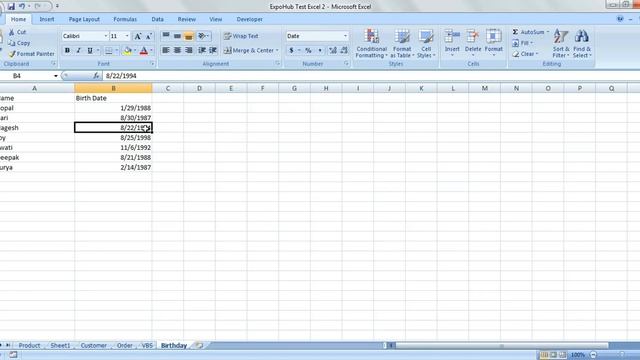The height and width of the screenshot is (360, 640).
Task: Set Top Align vertical alignment
Action: pyautogui.click(x=166, y=36)
